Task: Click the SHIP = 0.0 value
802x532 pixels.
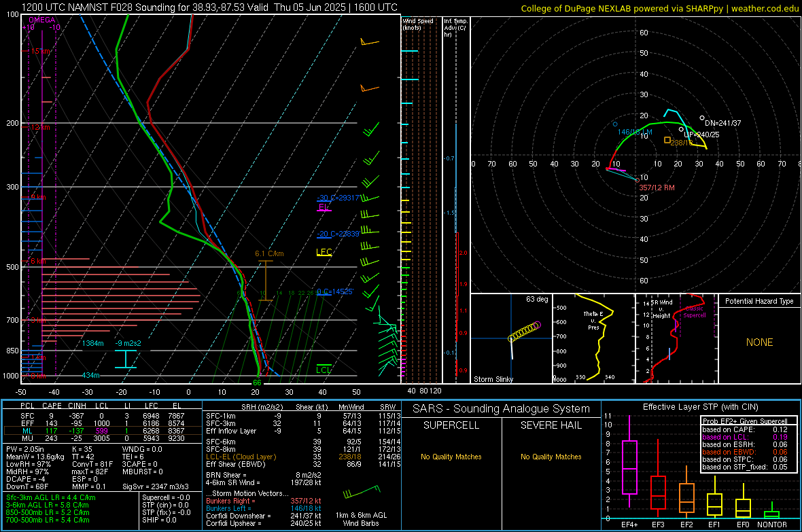Action: (159, 520)
